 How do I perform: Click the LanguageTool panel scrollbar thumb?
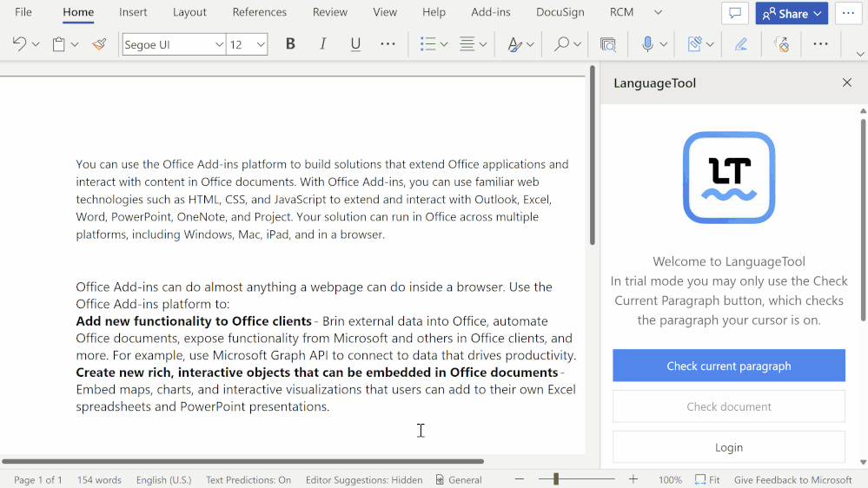click(863, 220)
